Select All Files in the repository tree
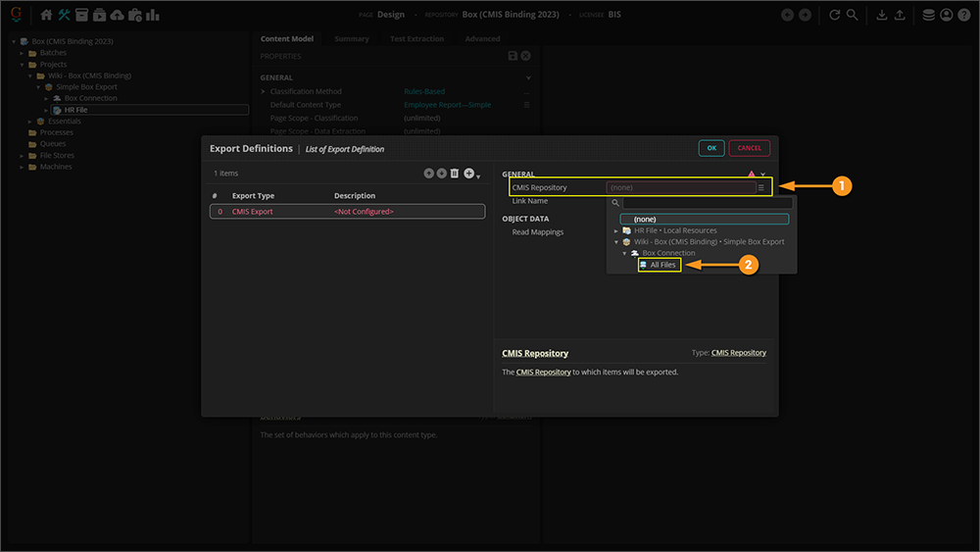Viewport: 980px width, 552px height. tap(663, 265)
